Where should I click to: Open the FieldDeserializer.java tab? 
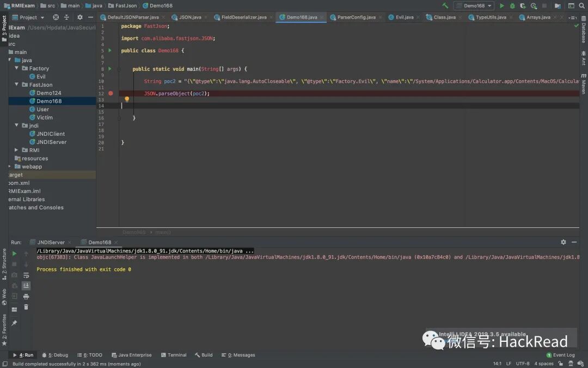pos(243,17)
